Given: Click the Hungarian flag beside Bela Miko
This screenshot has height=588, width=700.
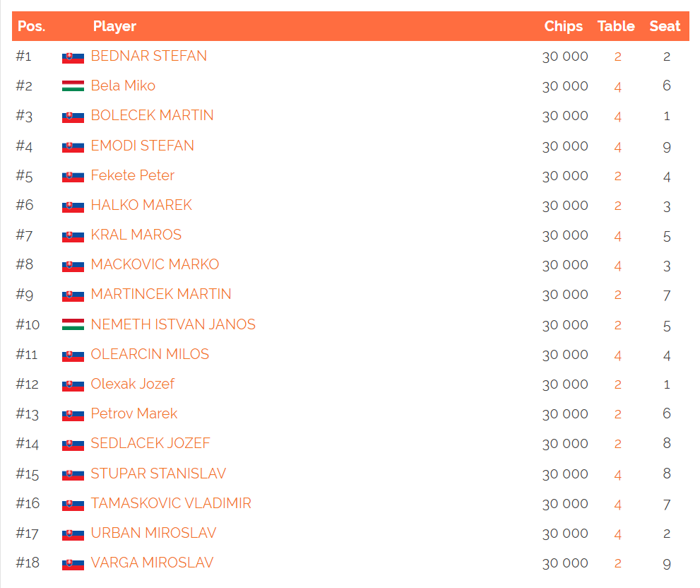Looking at the screenshot, I should pyautogui.click(x=73, y=86).
